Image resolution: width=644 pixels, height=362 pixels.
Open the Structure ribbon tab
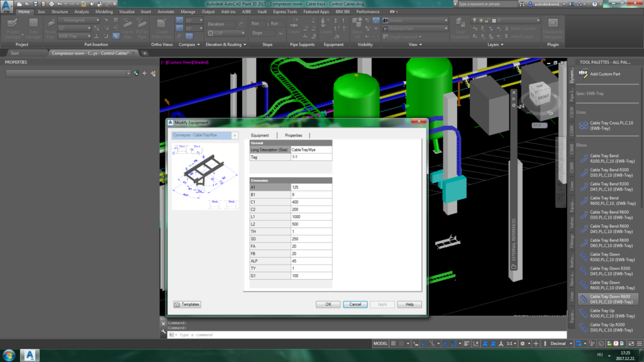[60, 11]
